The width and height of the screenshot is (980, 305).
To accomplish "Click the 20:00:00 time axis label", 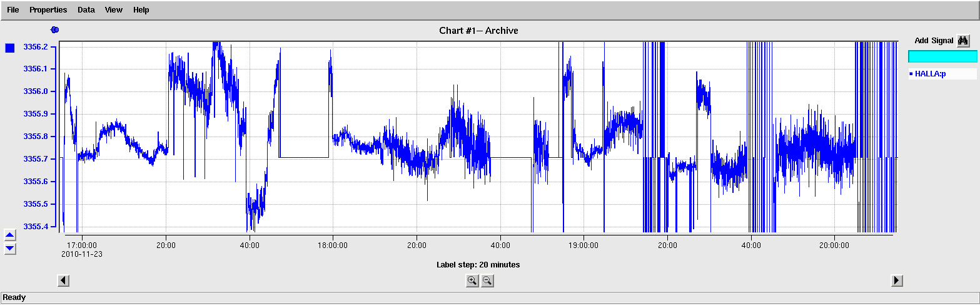I will coord(834,246).
